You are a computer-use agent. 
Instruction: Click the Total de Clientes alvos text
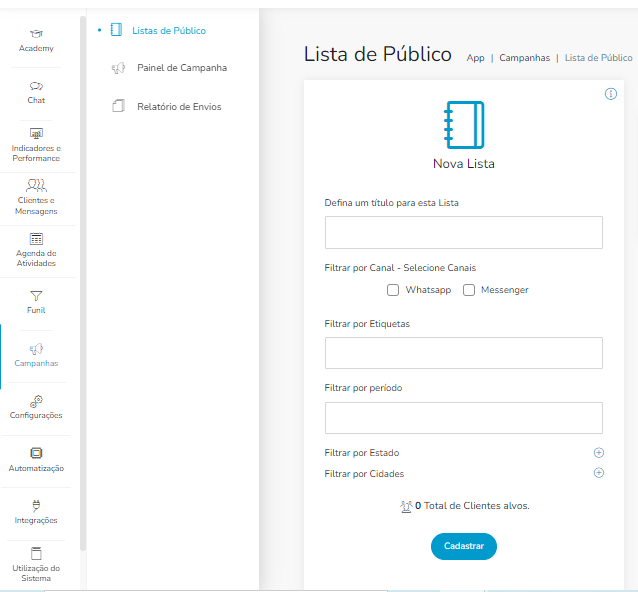(x=476, y=506)
